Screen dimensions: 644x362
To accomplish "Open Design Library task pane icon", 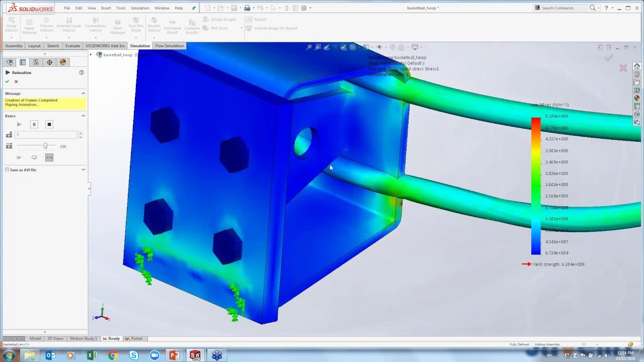I will coord(637,74).
